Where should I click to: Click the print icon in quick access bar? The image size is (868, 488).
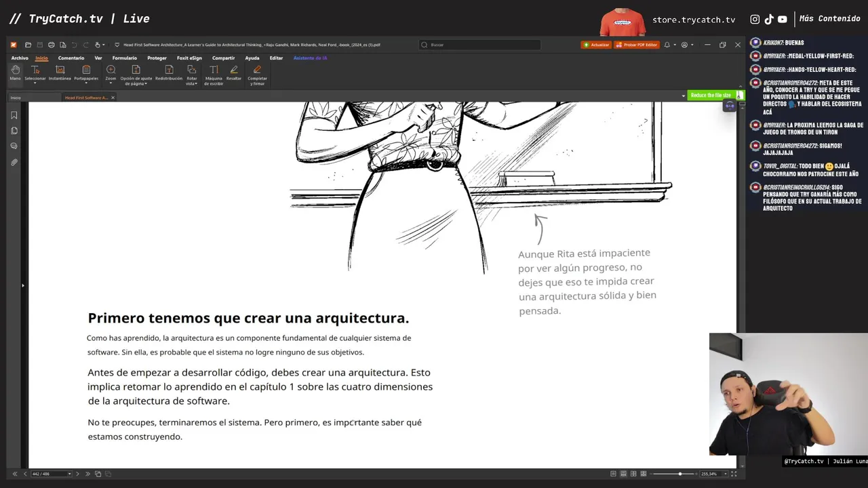click(x=51, y=45)
